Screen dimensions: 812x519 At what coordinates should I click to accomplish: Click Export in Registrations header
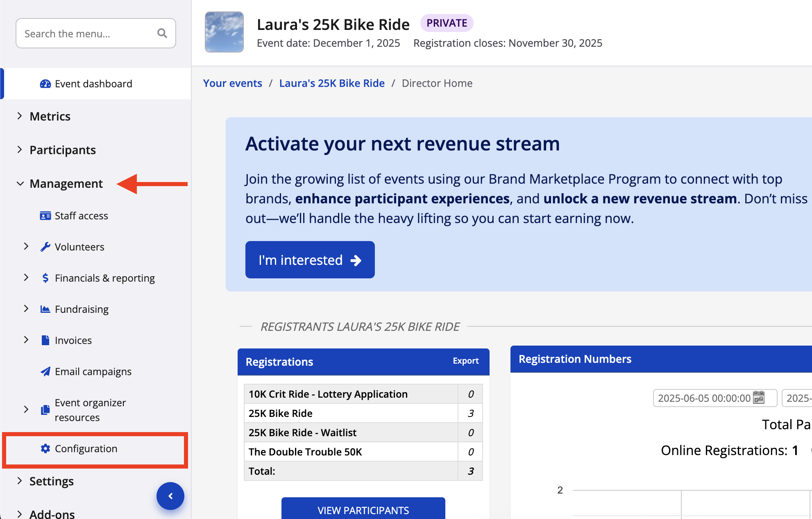point(465,361)
